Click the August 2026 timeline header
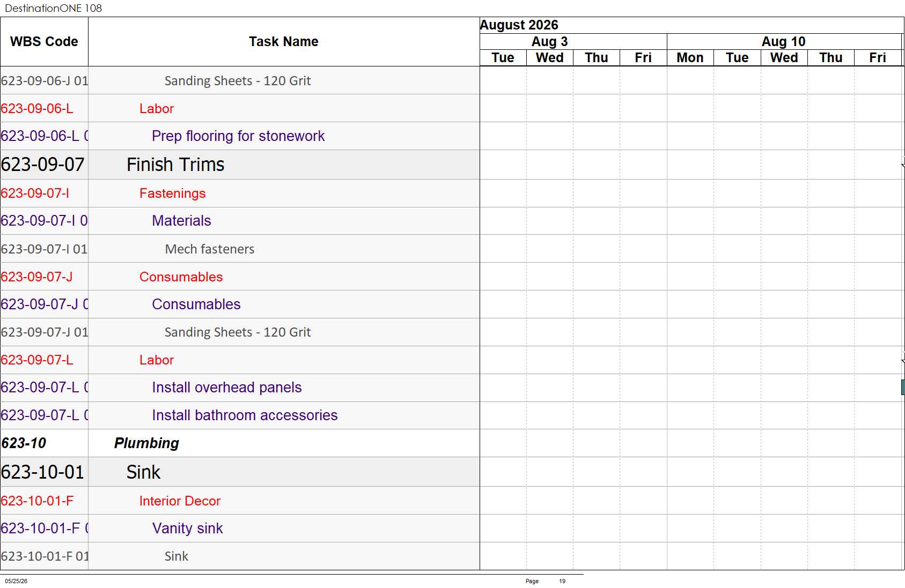 519,25
